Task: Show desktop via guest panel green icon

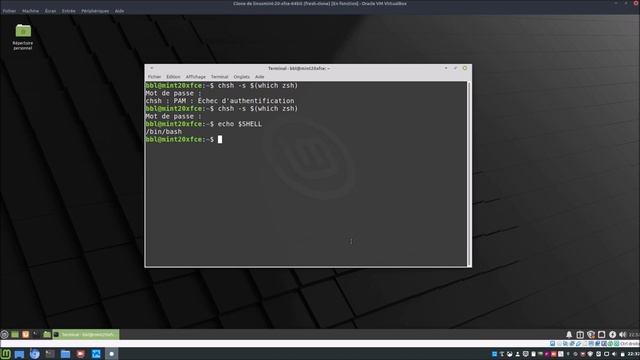Action: click(x=15, y=334)
